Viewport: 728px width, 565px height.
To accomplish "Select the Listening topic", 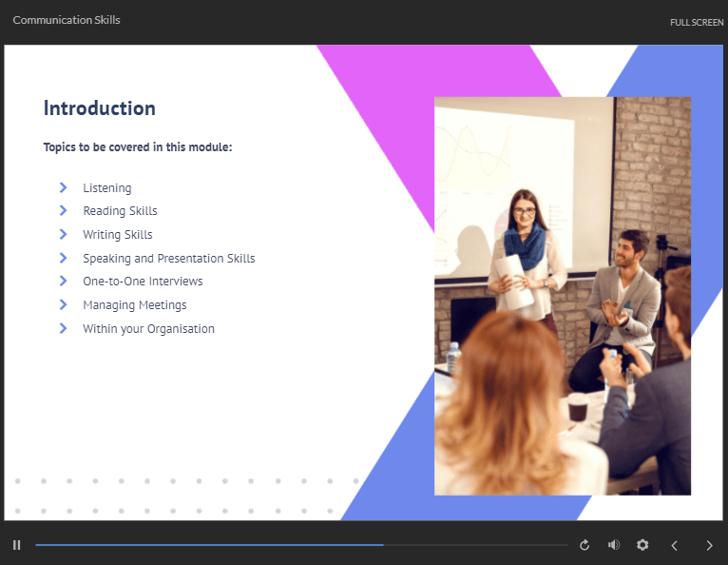I will point(106,187).
